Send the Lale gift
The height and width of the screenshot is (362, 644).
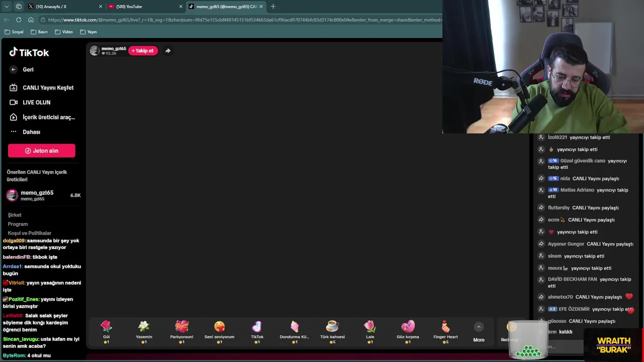point(370,332)
